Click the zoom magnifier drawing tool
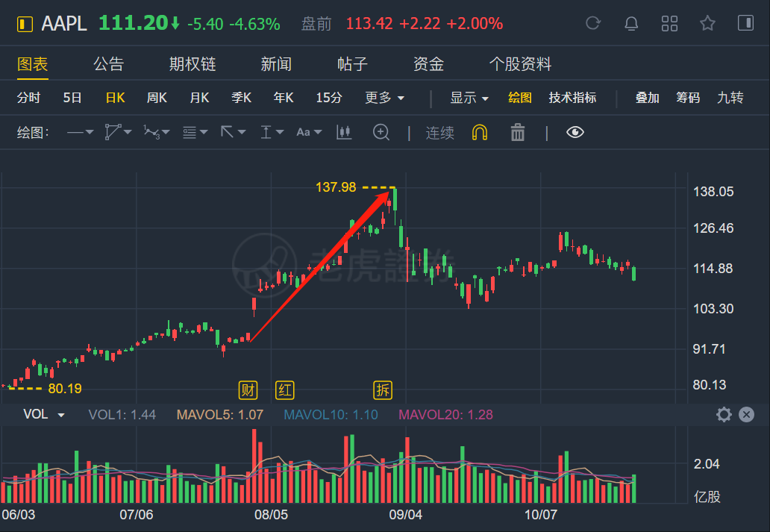 point(381,133)
